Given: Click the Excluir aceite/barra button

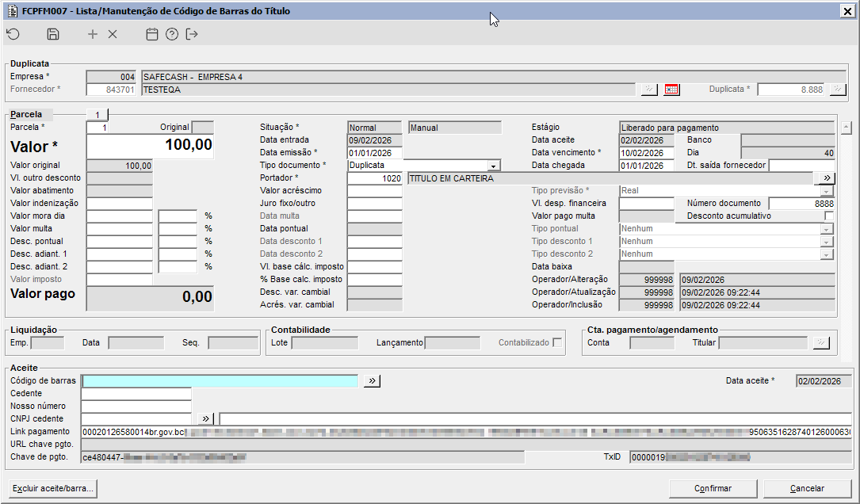Looking at the screenshot, I should tap(54, 488).
